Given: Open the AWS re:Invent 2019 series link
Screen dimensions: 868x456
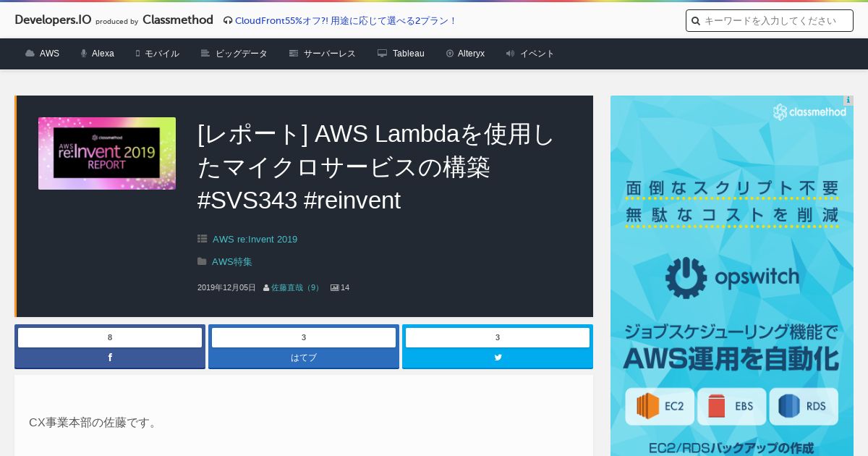Looking at the screenshot, I should tap(255, 239).
